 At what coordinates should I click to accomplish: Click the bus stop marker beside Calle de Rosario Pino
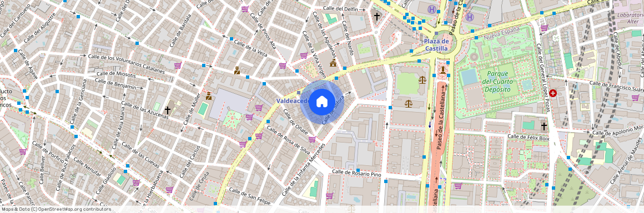pos(358,170)
